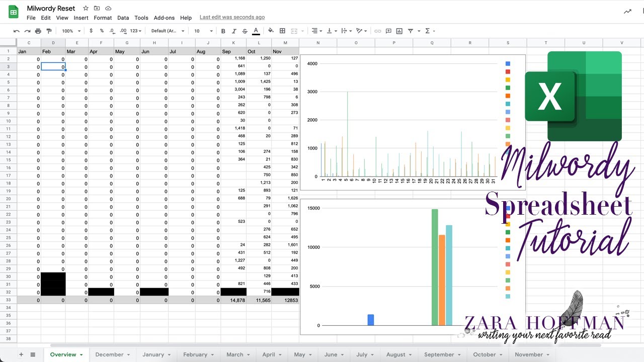Open the text color picker
This screenshot has width=644, height=362.
(x=256, y=31)
